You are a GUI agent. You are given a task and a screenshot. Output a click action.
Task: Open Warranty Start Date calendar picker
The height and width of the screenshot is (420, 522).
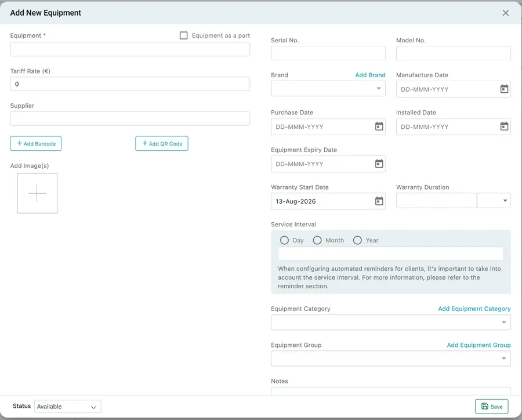coord(379,201)
